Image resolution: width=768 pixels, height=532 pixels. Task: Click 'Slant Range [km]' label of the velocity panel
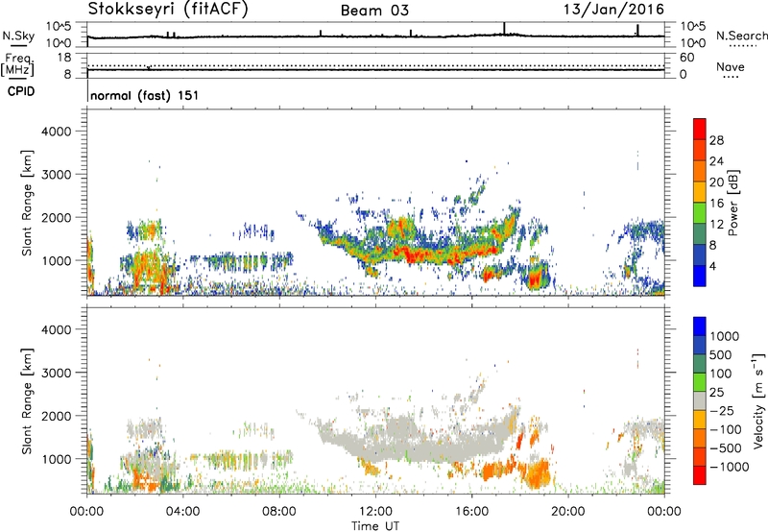(27, 401)
